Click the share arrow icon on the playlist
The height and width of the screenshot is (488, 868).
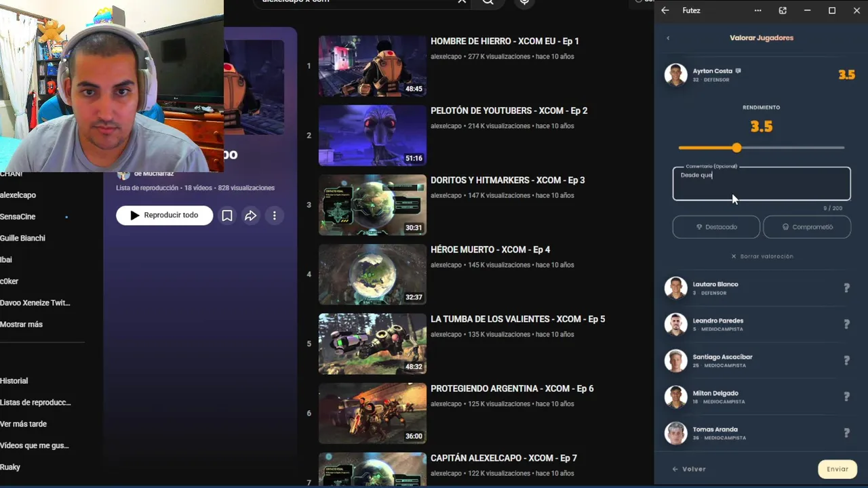pos(250,216)
